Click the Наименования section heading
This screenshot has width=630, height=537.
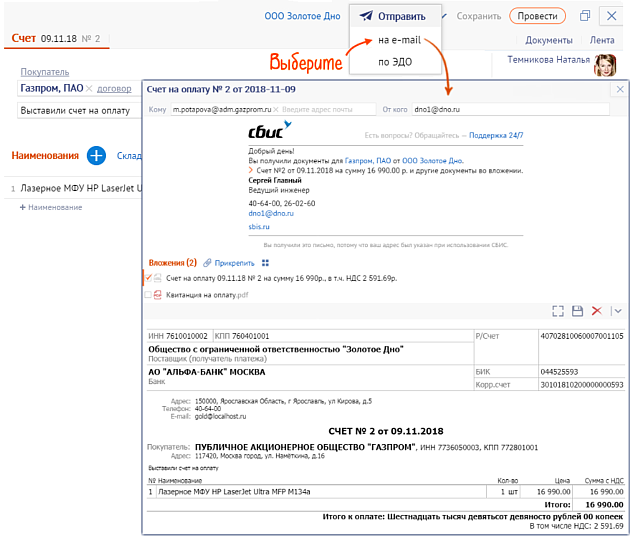(x=45, y=155)
